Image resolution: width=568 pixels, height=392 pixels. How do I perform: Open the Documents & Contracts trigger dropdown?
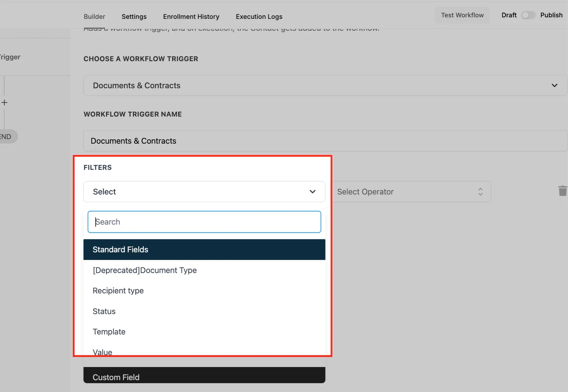click(325, 85)
